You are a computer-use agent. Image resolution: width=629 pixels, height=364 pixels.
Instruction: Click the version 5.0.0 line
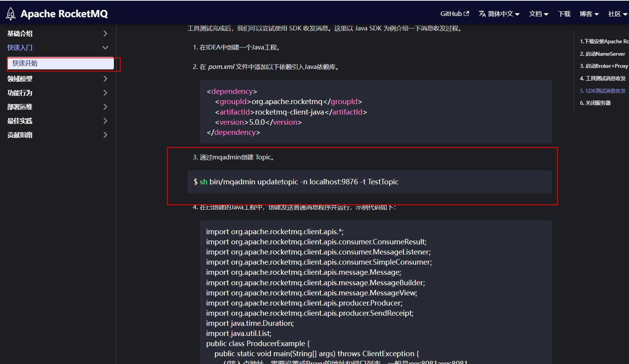coord(258,122)
